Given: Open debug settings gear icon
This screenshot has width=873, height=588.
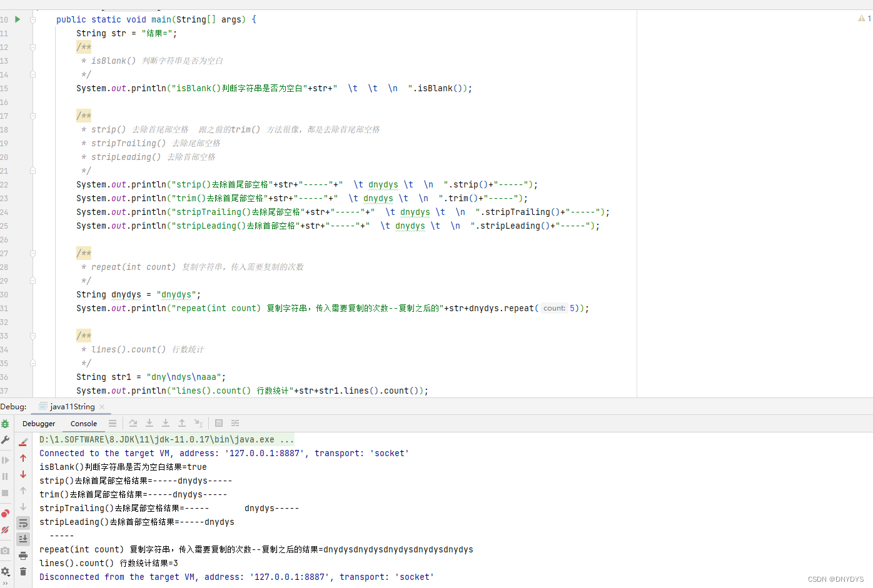Looking at the screenshot, I should coord(5,571).
